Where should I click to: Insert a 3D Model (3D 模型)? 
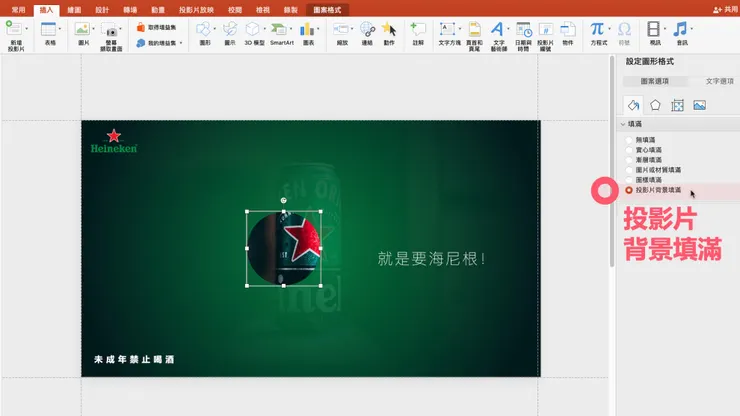254,34
